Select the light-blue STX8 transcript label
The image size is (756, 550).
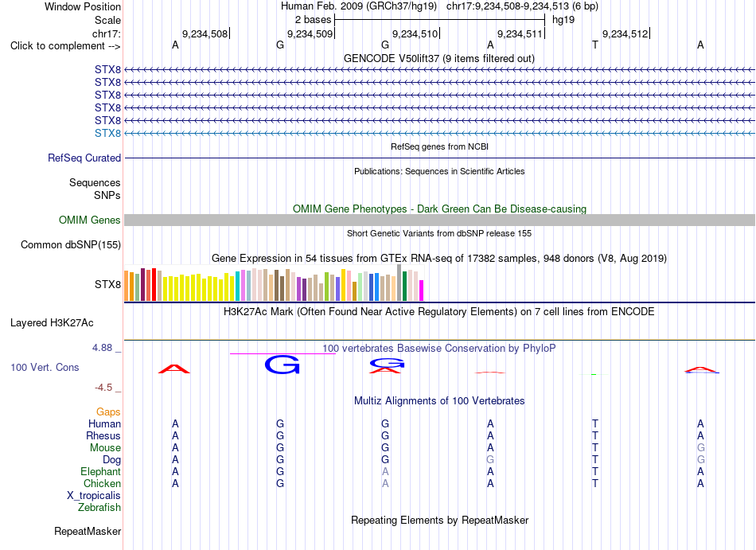[107, 133]
